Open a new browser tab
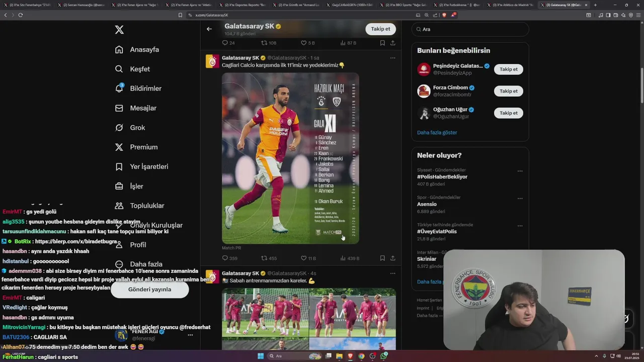644x362 pixels. [x=595, y=5]
